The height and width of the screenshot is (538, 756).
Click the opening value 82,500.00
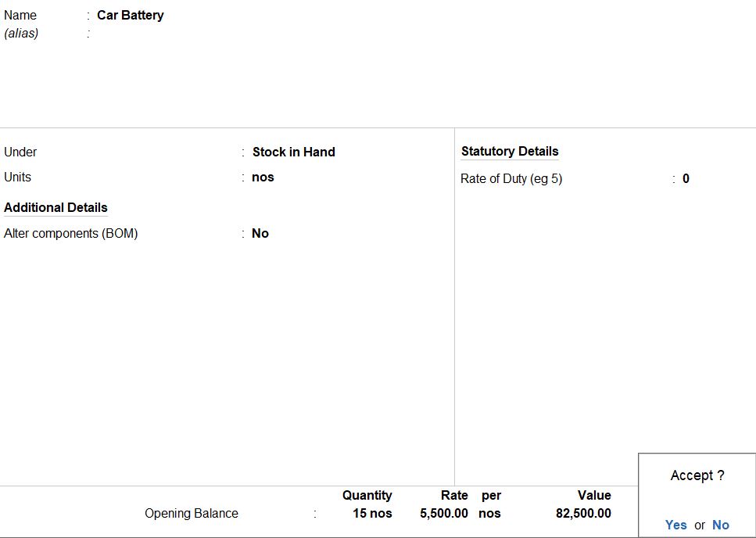(x=583, y=514)
